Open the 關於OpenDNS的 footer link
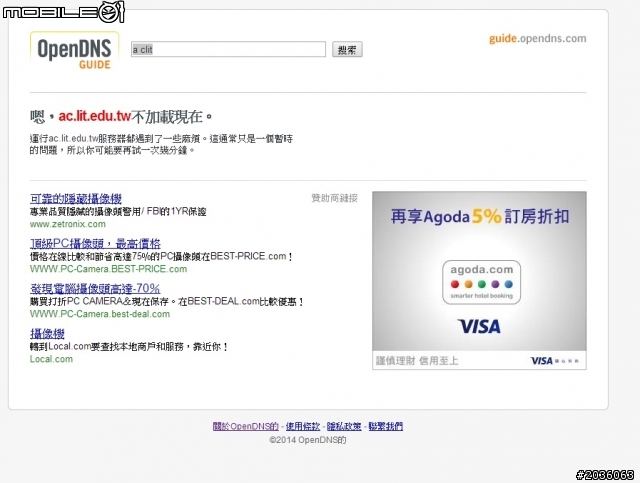Viewport: 640px width, 483px height. point(246,426)
